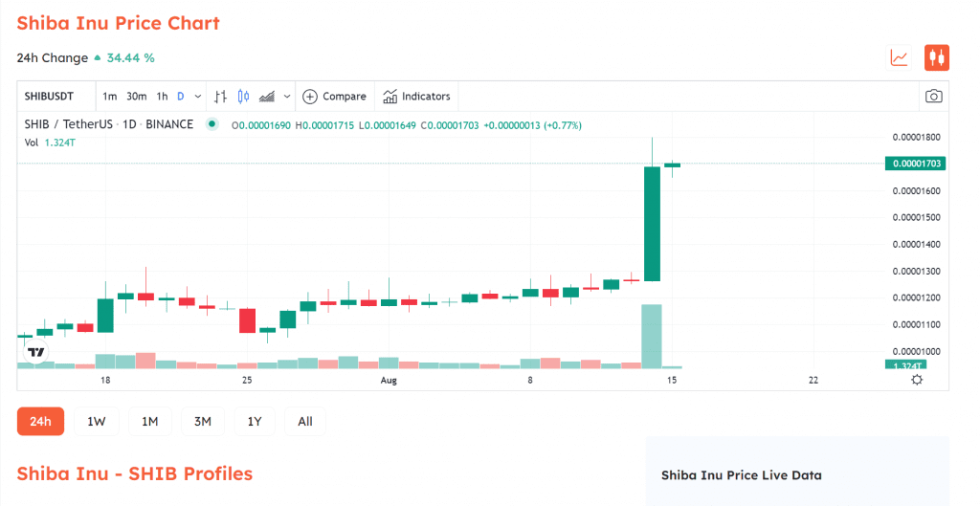Click the +0.00000013 (+0.77%) change text

click(532, 125)
